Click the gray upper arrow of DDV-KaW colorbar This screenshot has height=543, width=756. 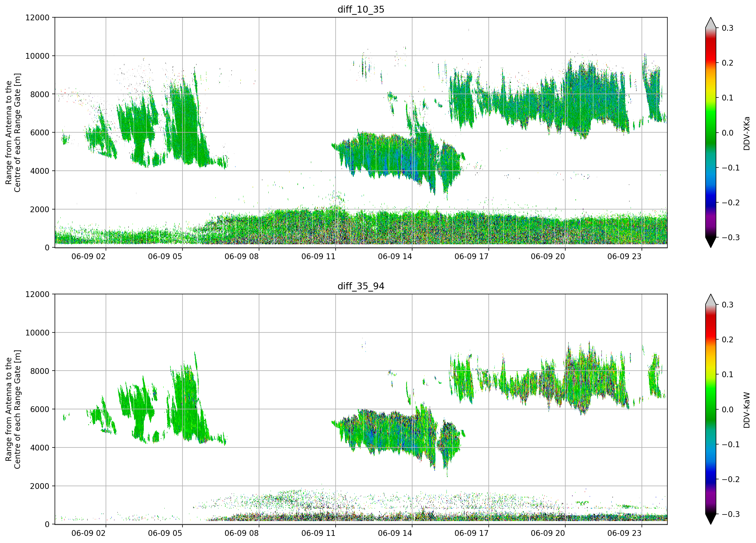click(711, 300)
